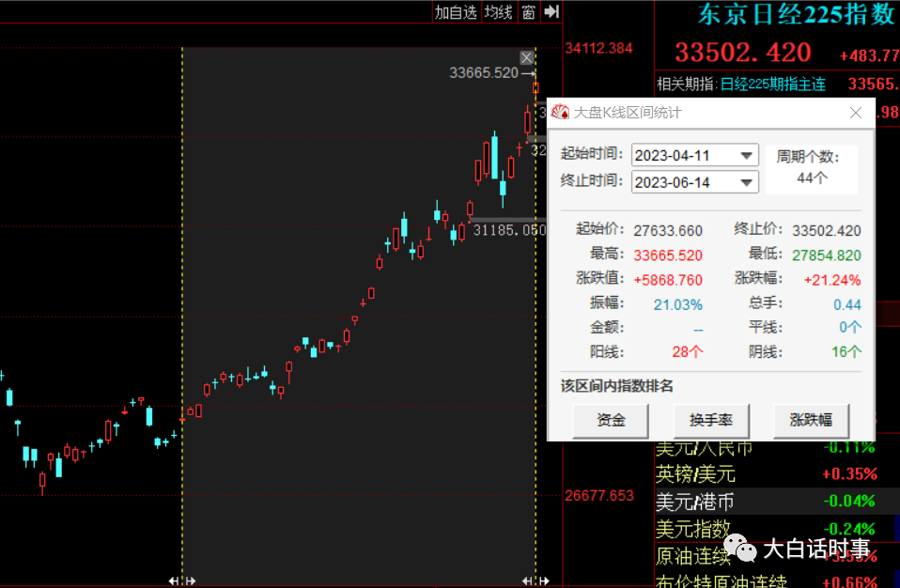Click the 涨跌值 +5868.760 value
The image size is (900, 588).
668,280
